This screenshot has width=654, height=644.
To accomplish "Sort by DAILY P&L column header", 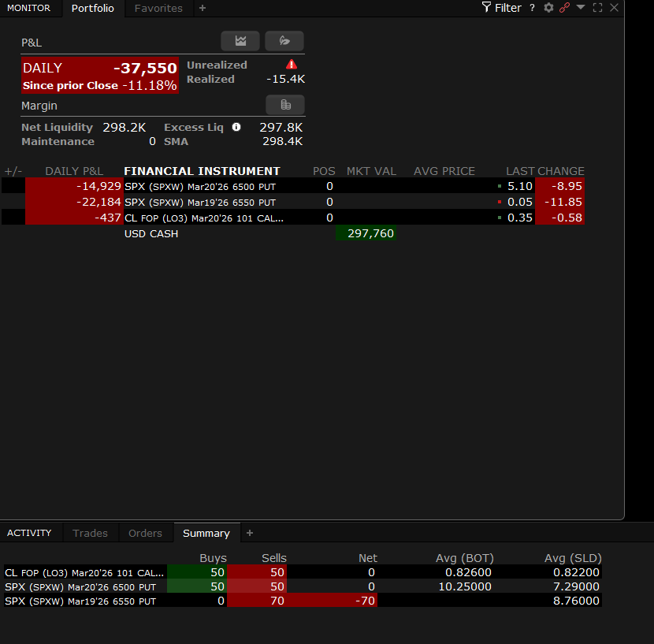I will pos(74,171).
